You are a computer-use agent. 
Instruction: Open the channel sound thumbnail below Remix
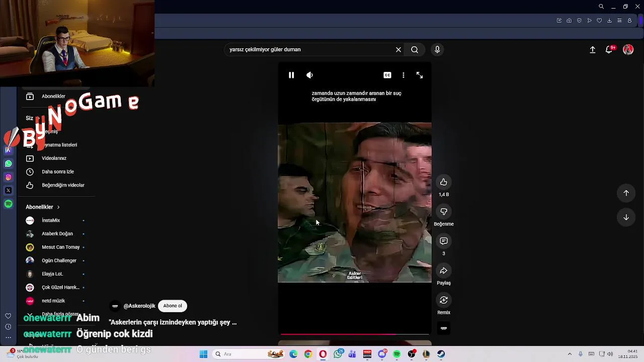[x=444, y=328]
